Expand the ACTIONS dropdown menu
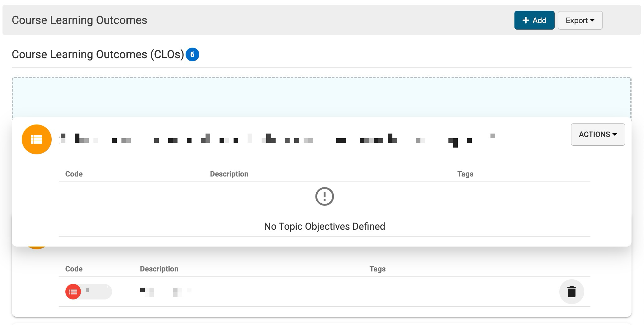Image resolution: width=644 pixels, height=325 pixels. [598, 134]
